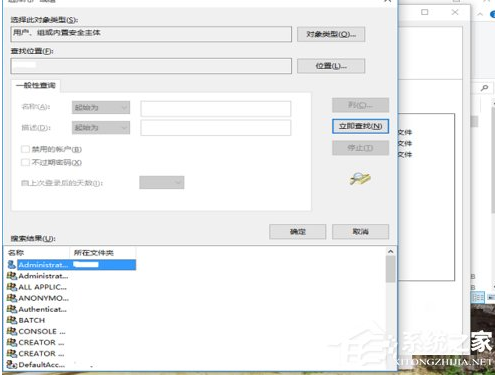Select the BATCH entry
The image size is (495, 375).
(x=32, y=320)
